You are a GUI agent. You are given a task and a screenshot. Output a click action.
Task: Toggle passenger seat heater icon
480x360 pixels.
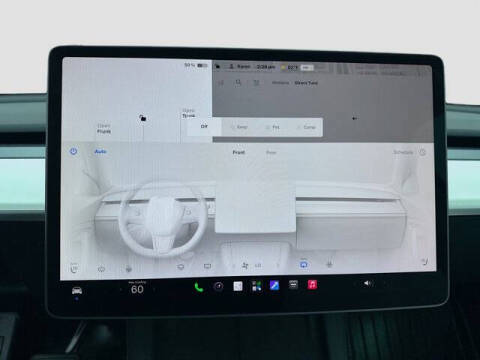pos(425,262)
